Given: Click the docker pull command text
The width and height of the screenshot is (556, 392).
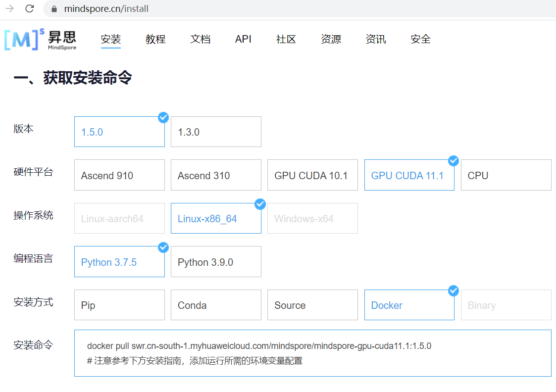Looking at the screenshot, I should point(259,346).
